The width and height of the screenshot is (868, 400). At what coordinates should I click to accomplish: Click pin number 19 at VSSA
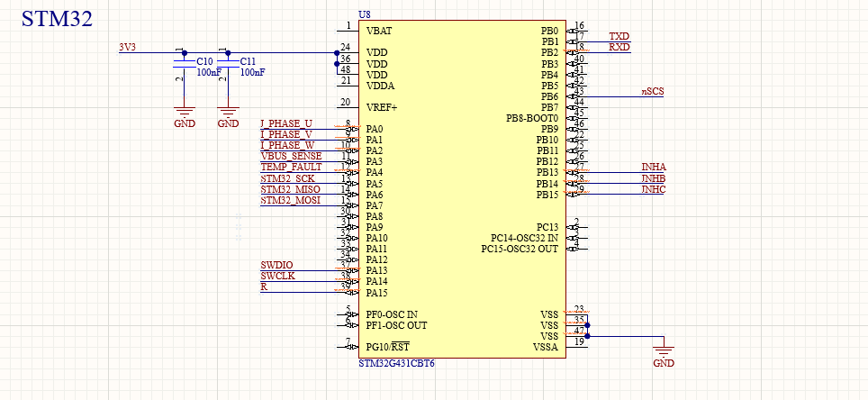(580, 341)
